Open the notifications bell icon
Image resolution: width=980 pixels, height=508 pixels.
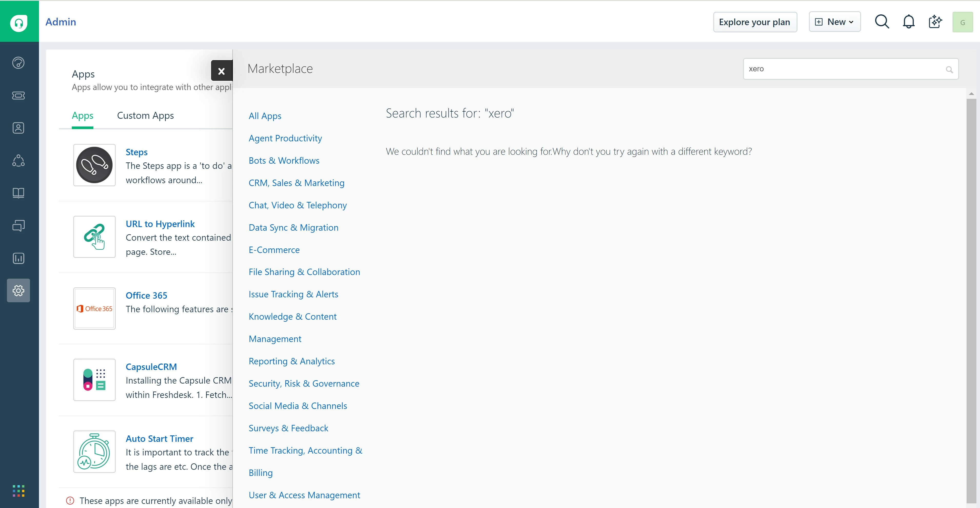pyautogui.click(x=908, y=22)
